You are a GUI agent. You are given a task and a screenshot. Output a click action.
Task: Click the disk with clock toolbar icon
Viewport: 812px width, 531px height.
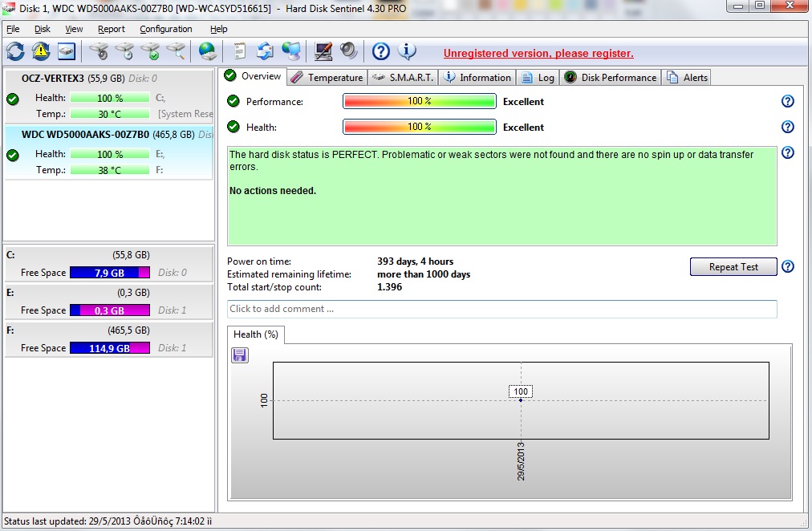click(124, 51)
